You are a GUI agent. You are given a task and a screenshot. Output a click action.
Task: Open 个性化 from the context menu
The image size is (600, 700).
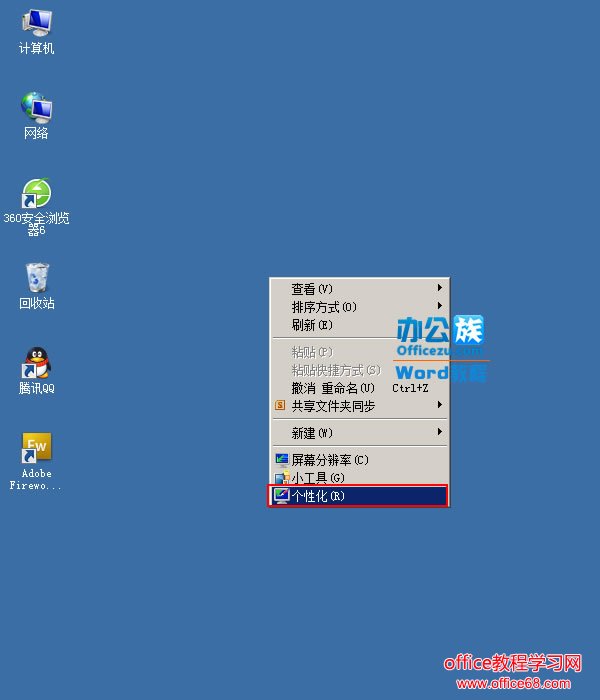coord(318,496)
